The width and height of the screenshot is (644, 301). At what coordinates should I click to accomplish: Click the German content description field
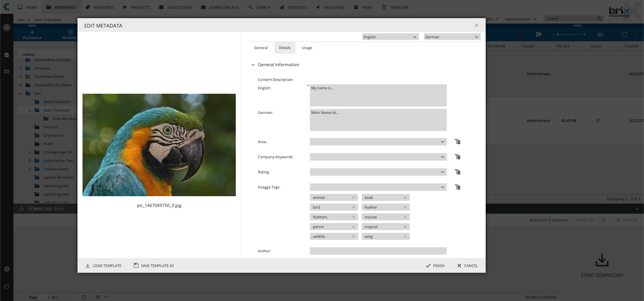tap(378, 120)
